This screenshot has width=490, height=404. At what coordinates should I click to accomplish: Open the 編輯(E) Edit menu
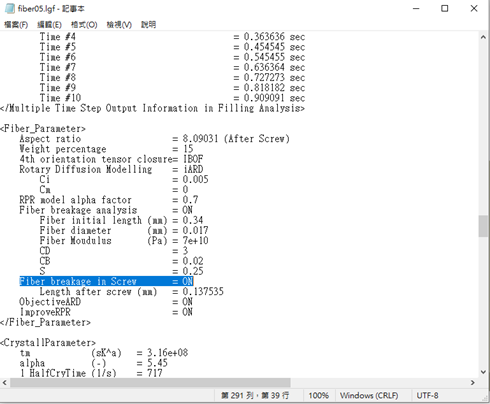49,25
